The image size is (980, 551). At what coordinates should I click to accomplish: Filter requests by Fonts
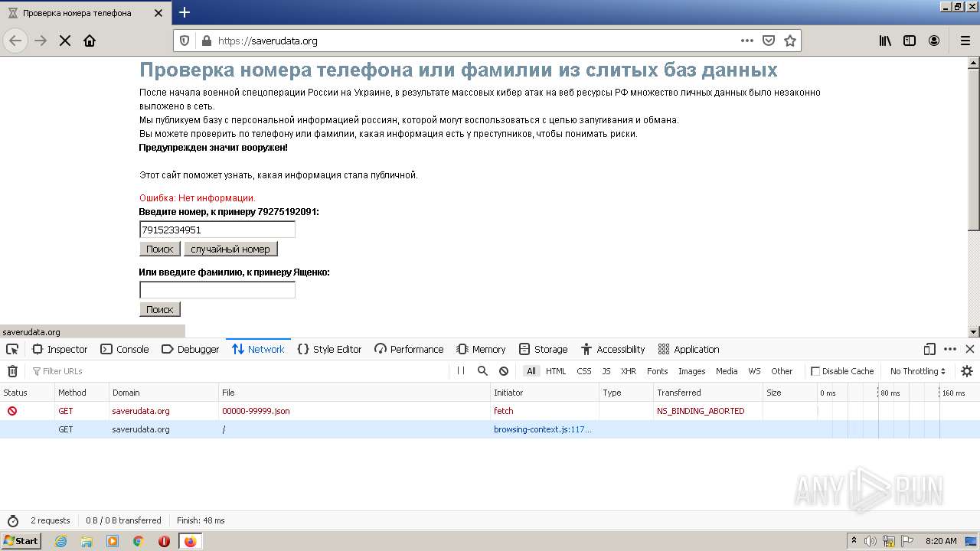click(x=658, y=371)
